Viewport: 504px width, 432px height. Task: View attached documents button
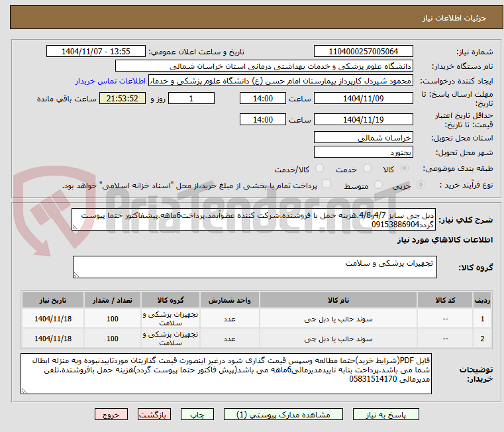tap(283, 414)
